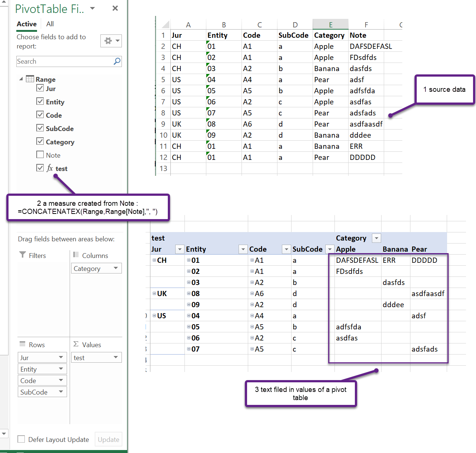
Task: Toggle the Code field checkbox
Action: [40, 114]
